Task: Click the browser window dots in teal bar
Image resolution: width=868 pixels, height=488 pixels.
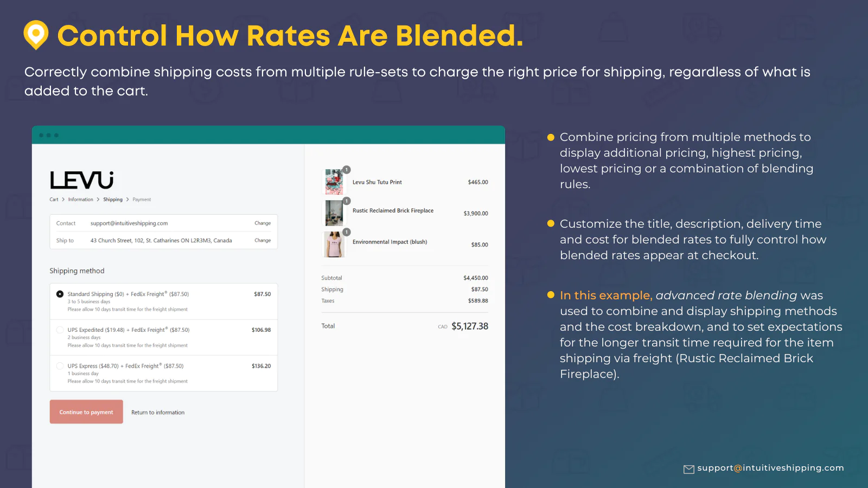Action: (x=49, y=135)
